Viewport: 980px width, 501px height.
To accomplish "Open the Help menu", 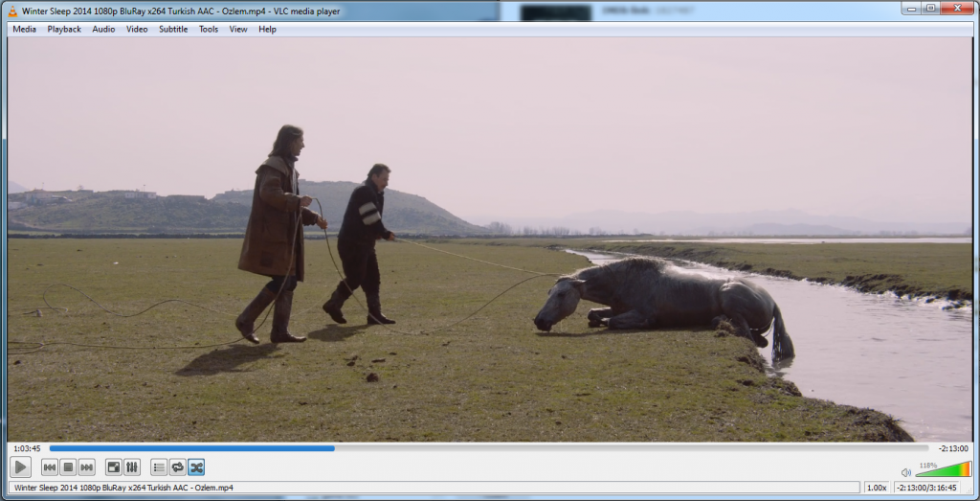I will point(268,29).
